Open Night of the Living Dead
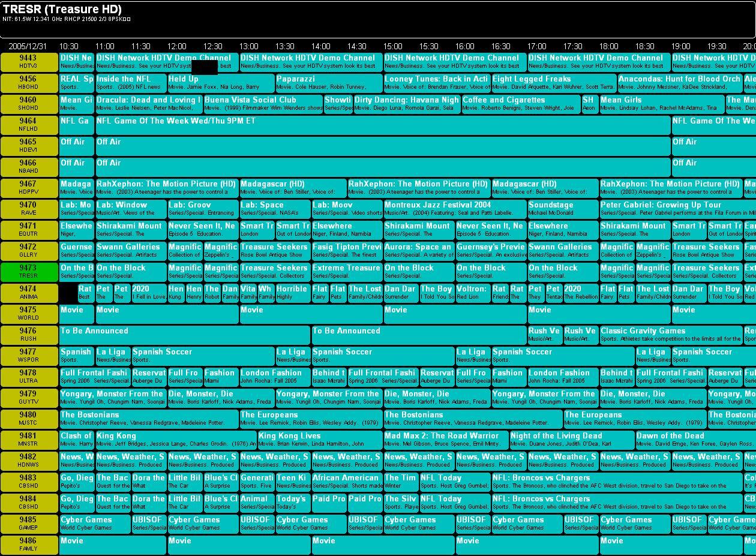Viewport: 756px width, 556px height. (x=572, y=440)
